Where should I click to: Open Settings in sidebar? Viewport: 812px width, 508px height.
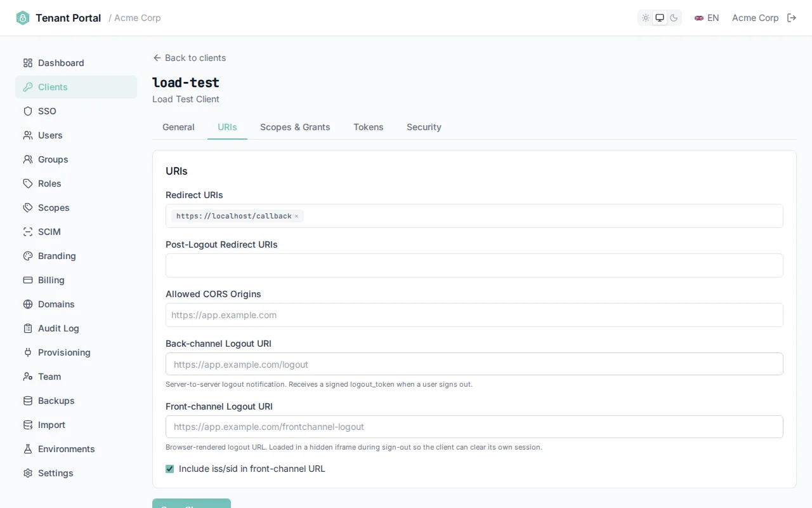[x=76, y=473]
